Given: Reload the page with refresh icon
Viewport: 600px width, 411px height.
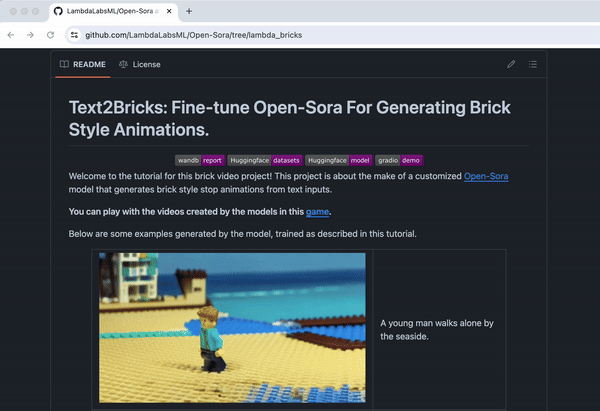Looking at the screenshot, I should 51,35.
